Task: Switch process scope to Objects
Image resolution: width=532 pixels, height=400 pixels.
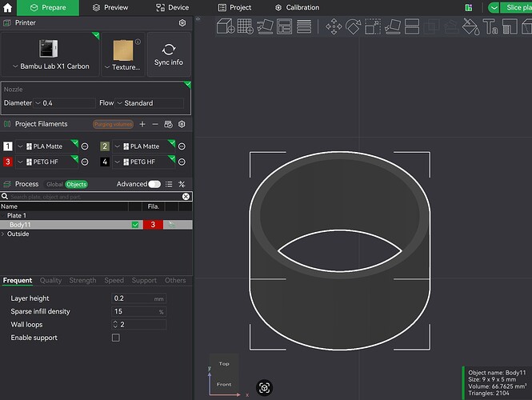Action: (x=76, y=184)
